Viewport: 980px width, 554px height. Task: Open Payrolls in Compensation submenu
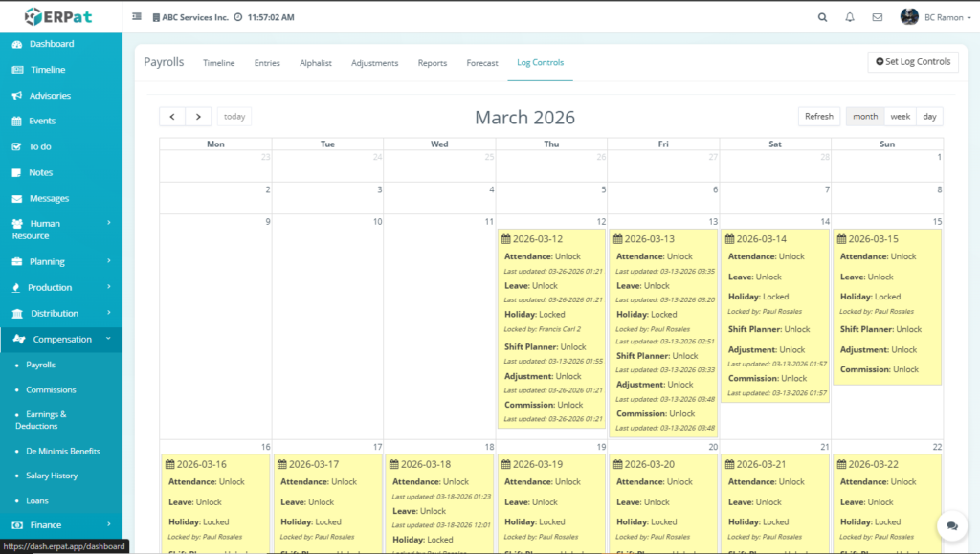click(x=40, y=365)
